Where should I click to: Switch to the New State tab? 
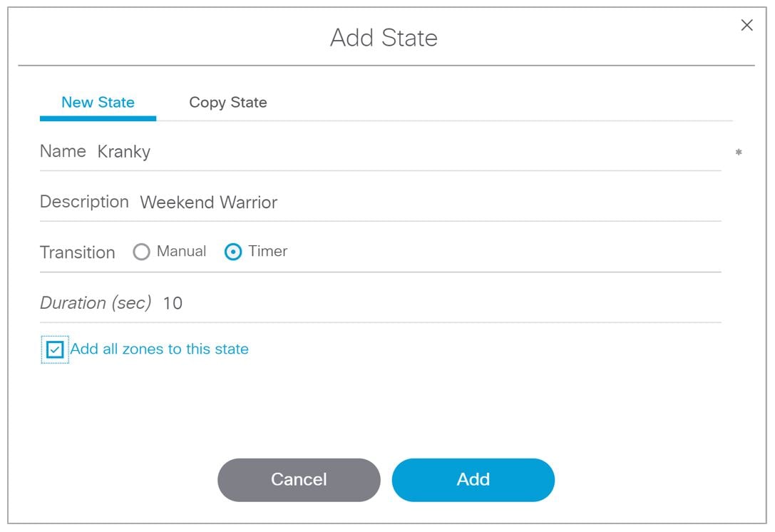[98, 103]
